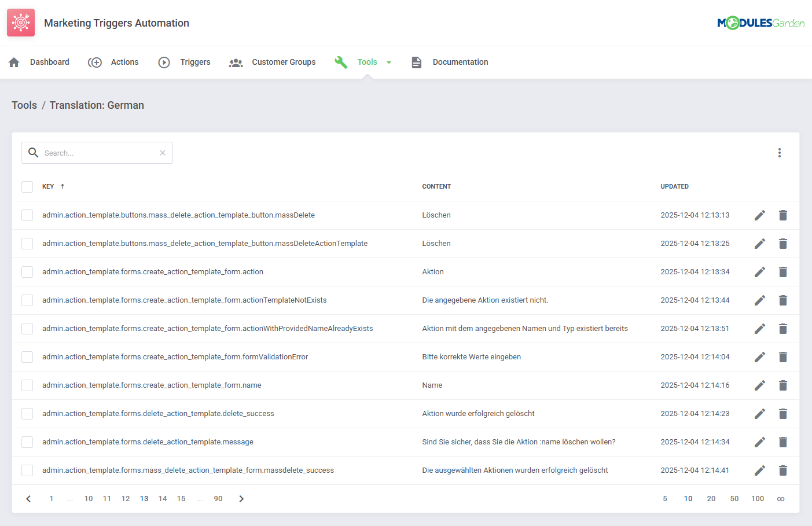This screenshot has width=812, height=526.
Task: Go to page 90 in pagination
Action: pyautogui.click(x=218, y=498)
